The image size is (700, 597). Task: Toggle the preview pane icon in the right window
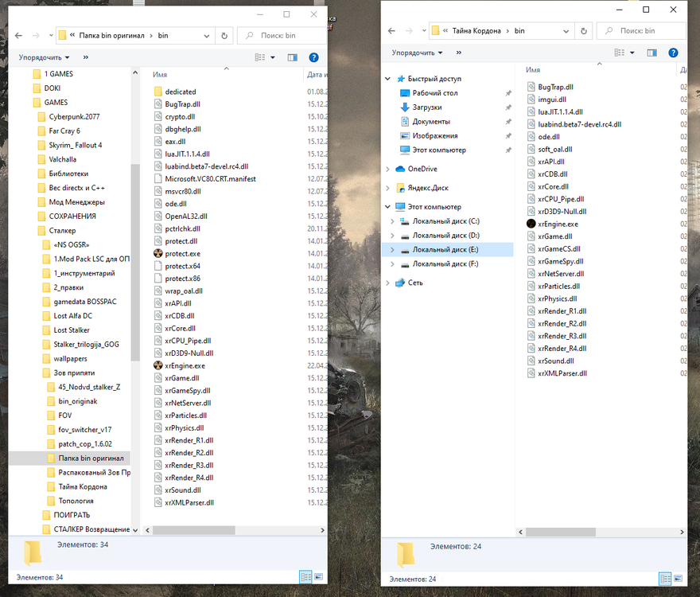coord(653,53)
